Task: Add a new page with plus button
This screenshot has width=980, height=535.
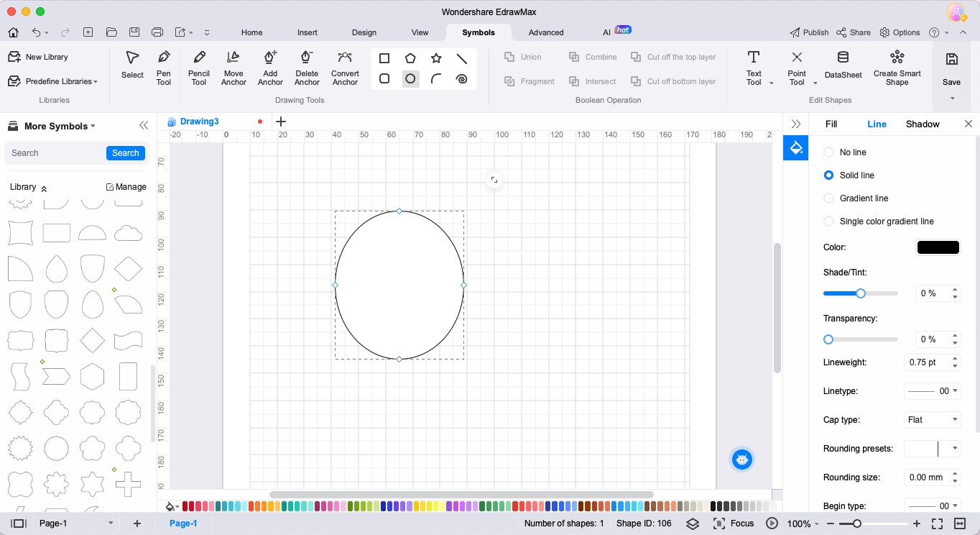Action: (x=137, y=523)
